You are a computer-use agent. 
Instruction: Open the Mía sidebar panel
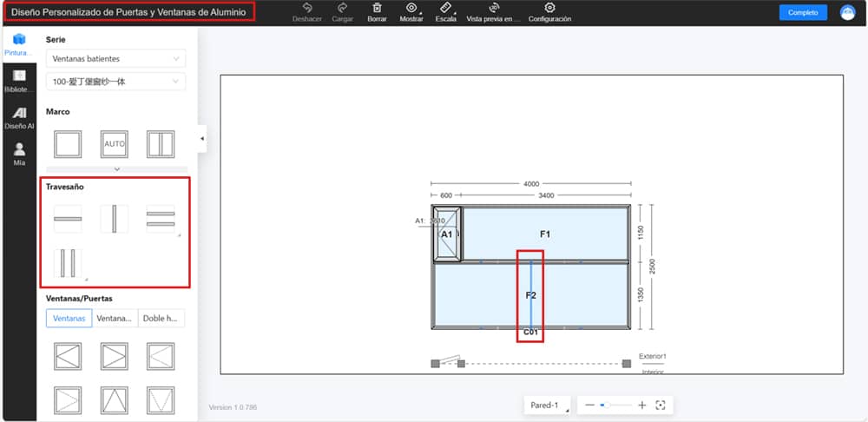pyautogui.click(x=19, y=155)
